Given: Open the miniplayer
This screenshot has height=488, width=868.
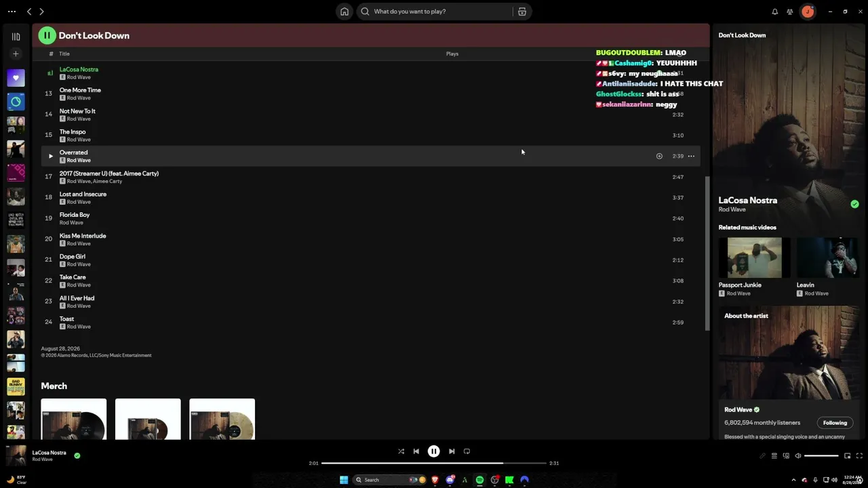Looking at the screenshot, I should 847,455.
